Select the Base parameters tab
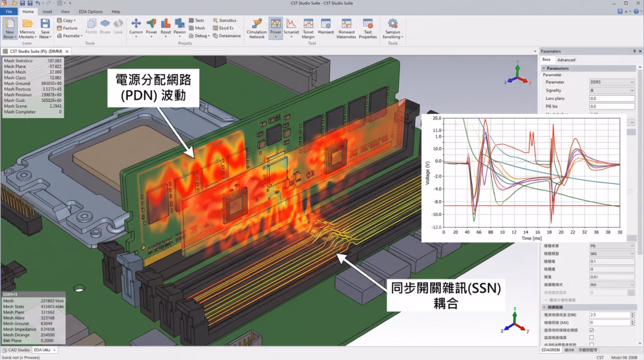This screenshot has height=360, width=644. point(547,60)
